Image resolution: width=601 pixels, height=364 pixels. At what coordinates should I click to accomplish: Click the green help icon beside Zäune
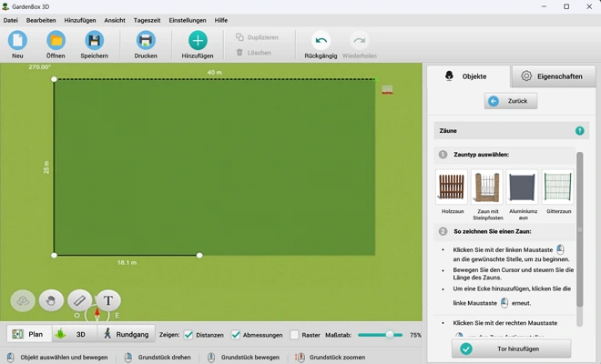[x=579, y=131]
